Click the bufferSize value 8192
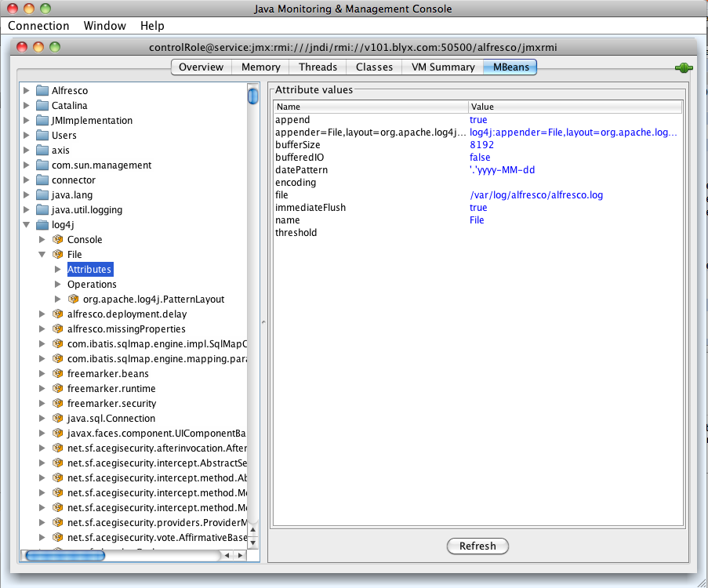The height and width of the screenshot is (588, 708). 481,144
